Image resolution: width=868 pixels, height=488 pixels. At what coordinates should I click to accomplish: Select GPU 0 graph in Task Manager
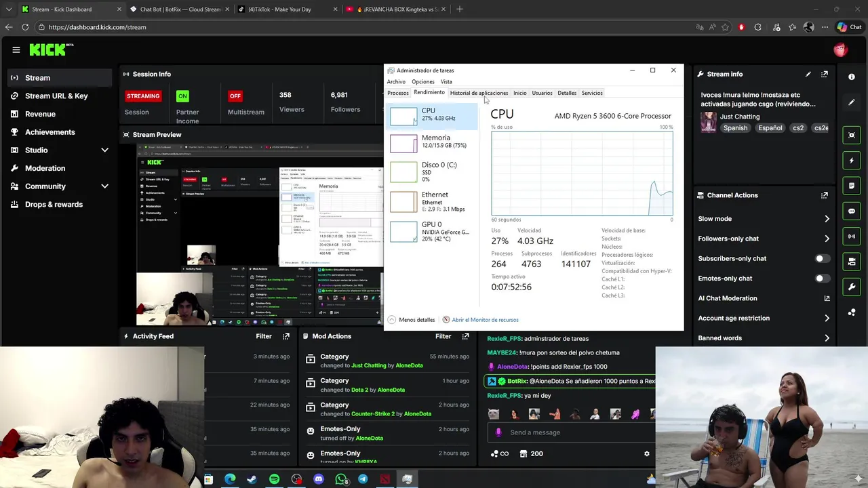tap(433, 232)
